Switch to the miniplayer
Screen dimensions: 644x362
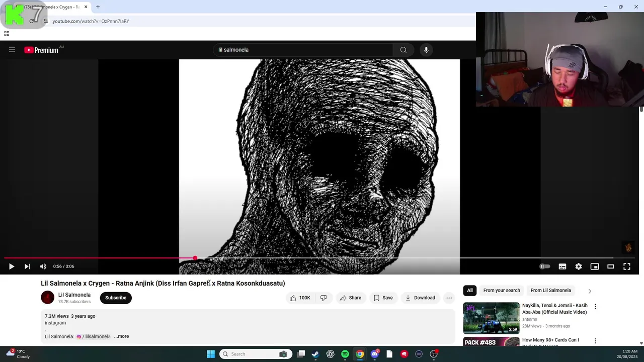click(595, 266)
